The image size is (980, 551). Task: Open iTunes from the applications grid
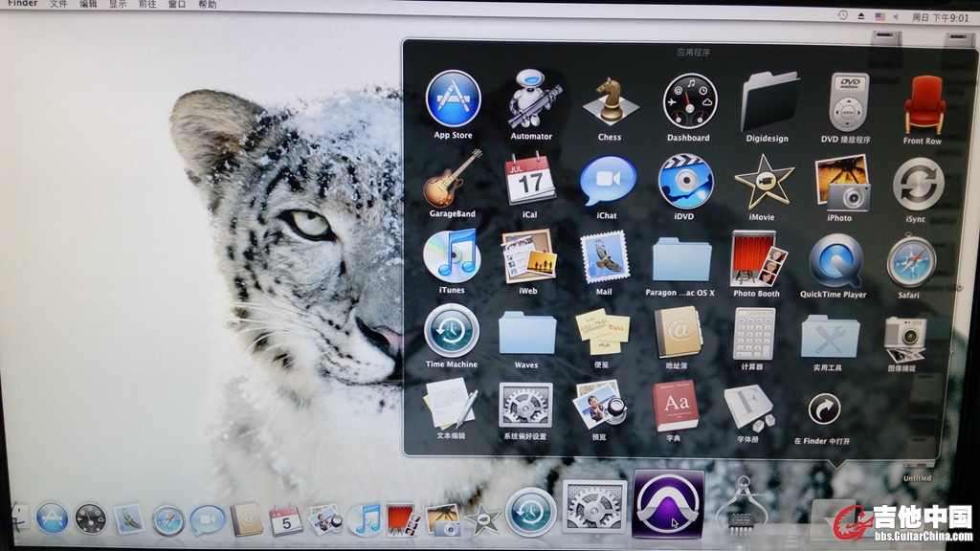452,254
